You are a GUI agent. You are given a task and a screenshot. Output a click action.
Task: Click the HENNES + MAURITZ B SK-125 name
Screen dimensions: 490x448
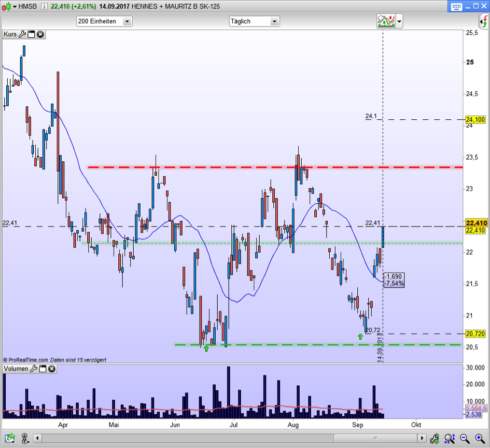click(176, 6)
